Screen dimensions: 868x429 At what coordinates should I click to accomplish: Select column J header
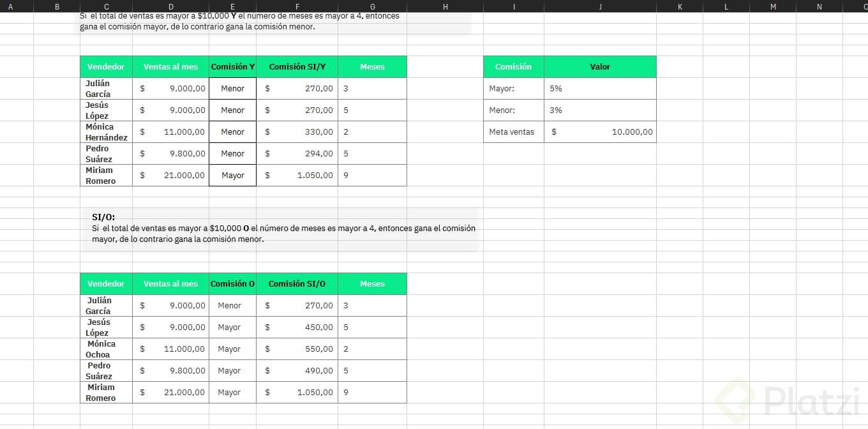tap(600, 6)
